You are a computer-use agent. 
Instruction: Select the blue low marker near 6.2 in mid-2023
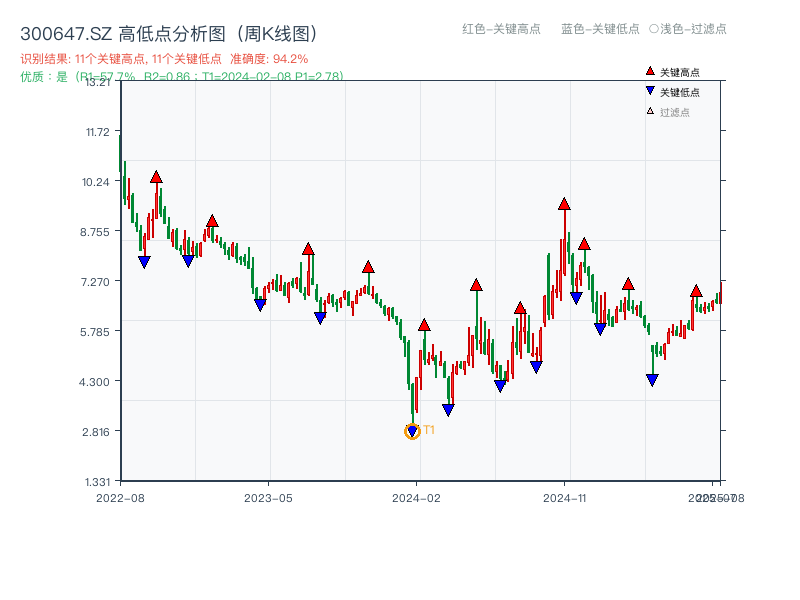pyautogui.click(x=320, y=318)
